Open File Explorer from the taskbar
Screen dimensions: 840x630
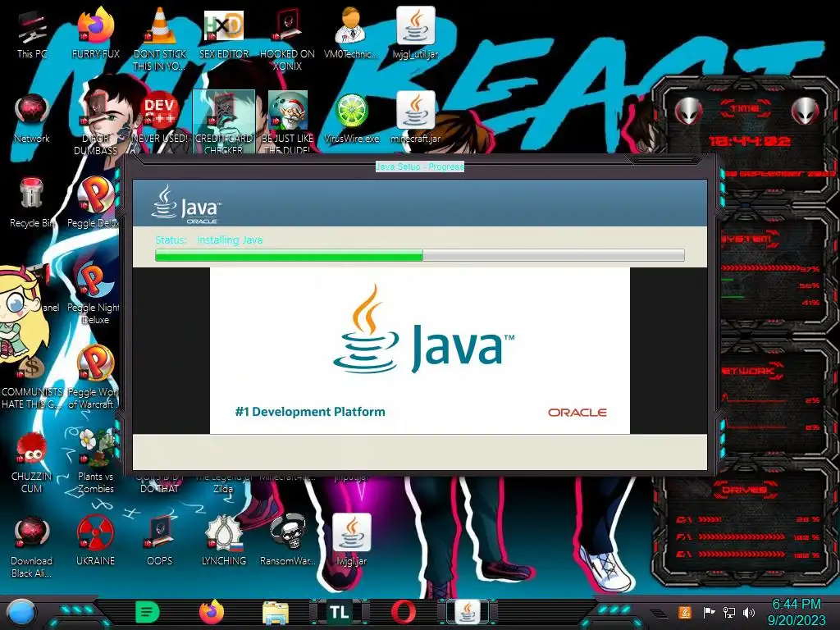tap(276, 613)
